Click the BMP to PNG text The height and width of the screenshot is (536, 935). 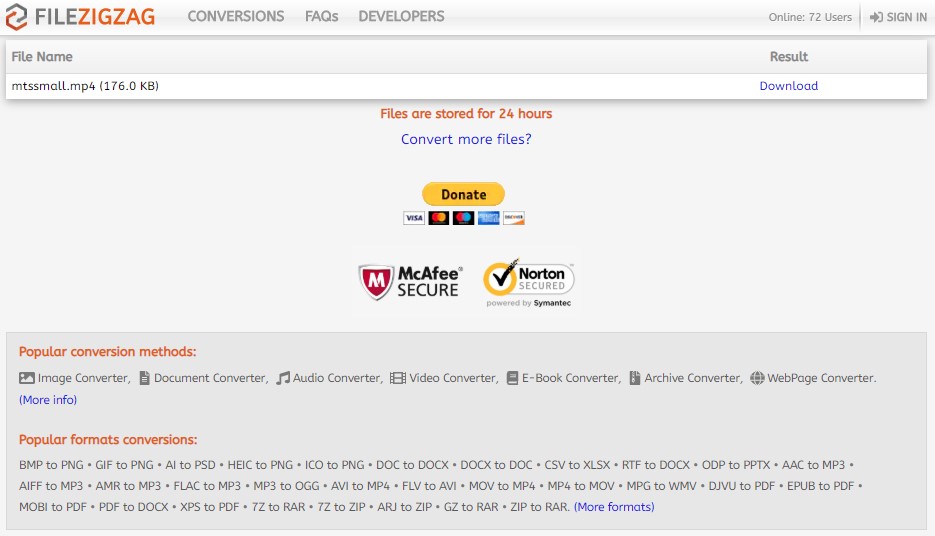click(51, 465)
